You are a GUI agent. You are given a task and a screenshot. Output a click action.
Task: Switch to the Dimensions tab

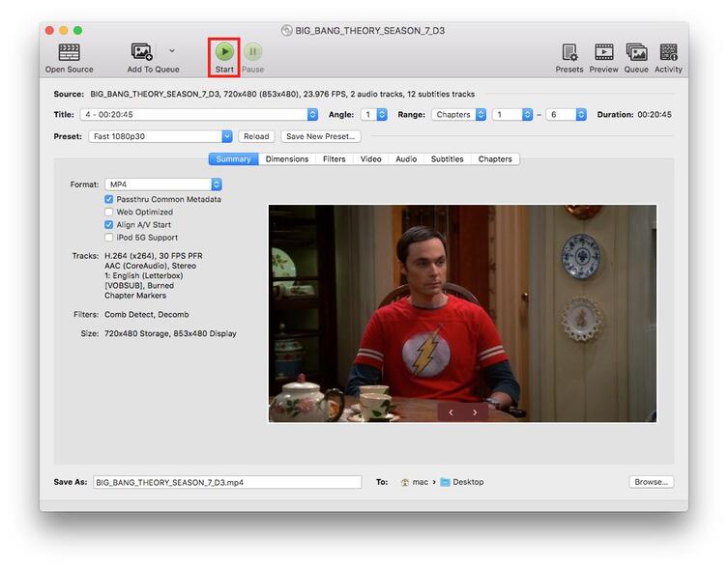click(287, 159)
